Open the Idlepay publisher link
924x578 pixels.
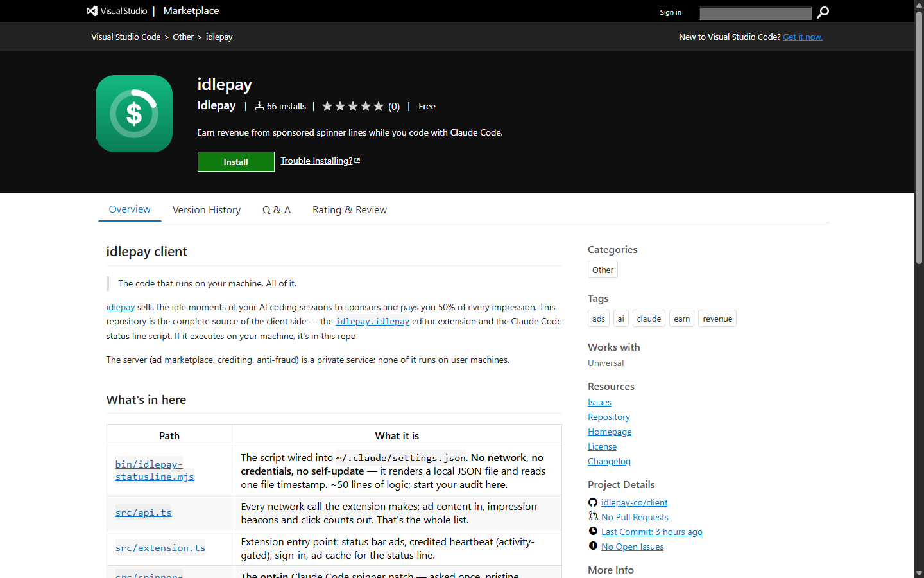(216, 105)
